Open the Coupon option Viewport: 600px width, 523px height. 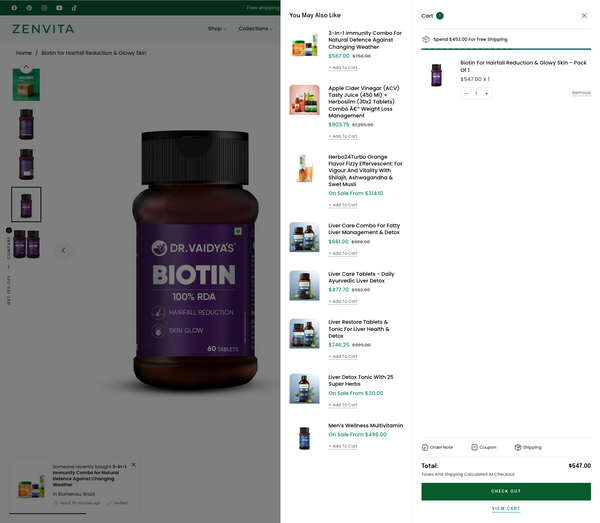[x=484, y=447]
